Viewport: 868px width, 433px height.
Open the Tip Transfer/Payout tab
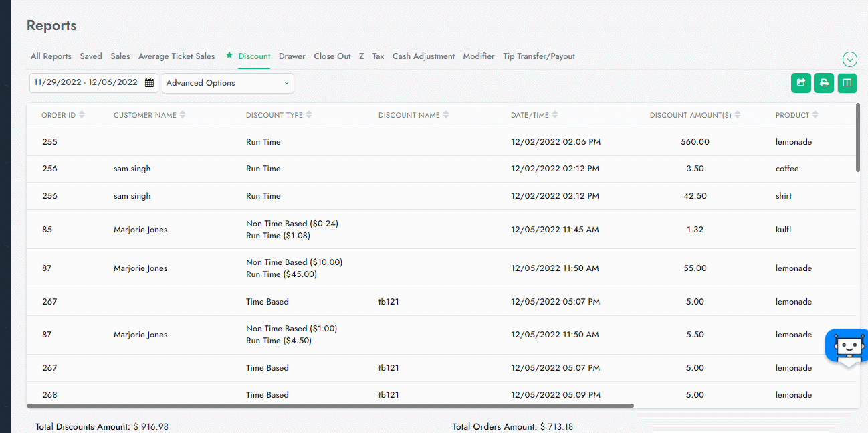click(x=538, y=56)
